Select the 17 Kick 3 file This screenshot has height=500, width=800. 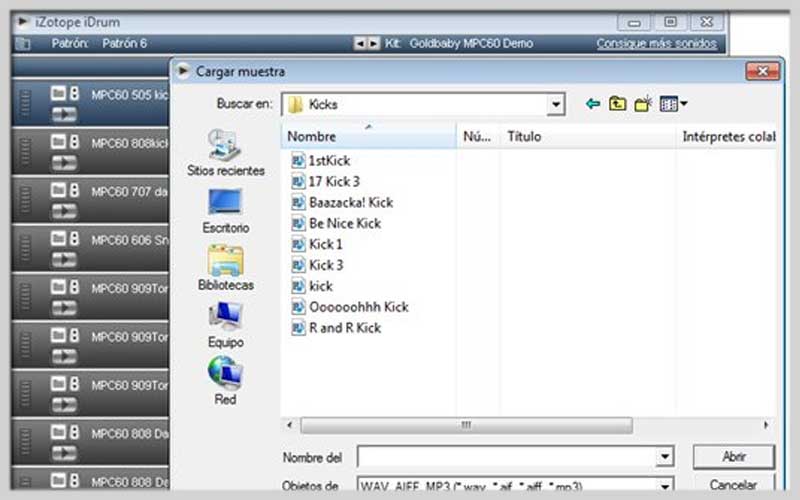[x=325, y=182]
